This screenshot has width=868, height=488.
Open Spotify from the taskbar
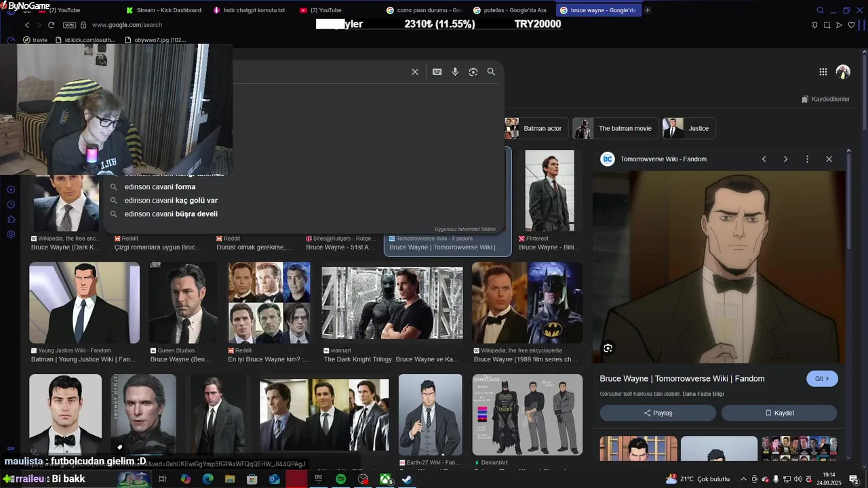pos(341,479)
